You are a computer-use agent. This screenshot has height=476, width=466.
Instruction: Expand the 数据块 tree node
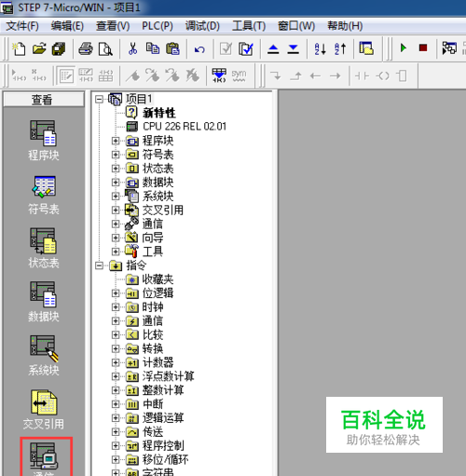(x=116, y=183)
